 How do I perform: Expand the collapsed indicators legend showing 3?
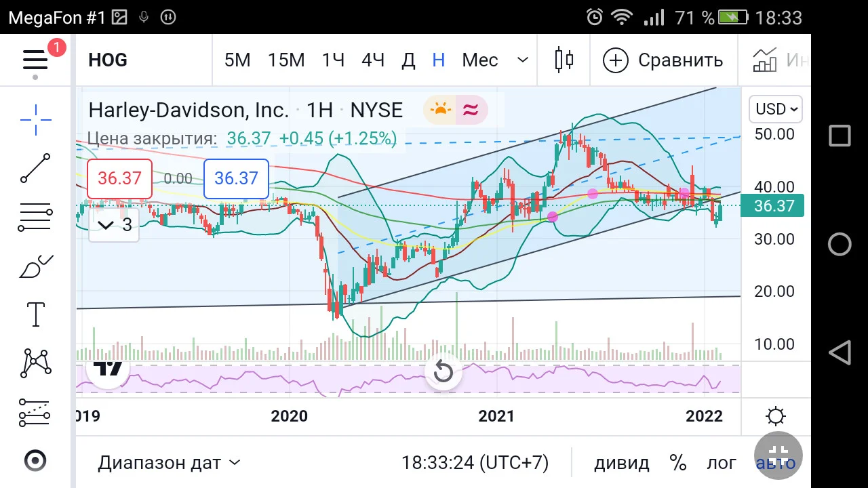(114, 225)
